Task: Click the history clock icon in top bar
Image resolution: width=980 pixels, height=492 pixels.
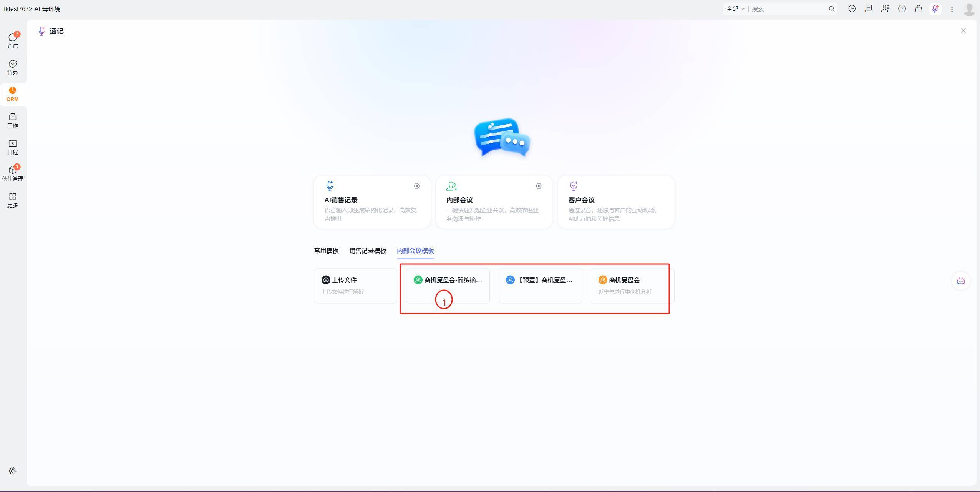Action: coord(852,9)
